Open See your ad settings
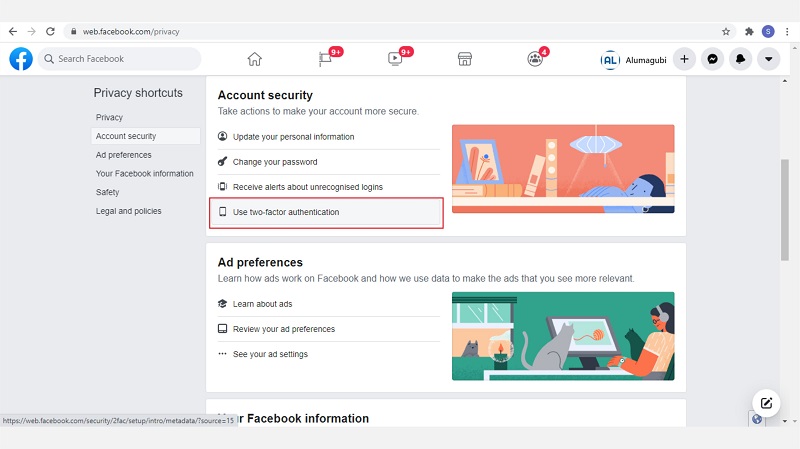Screen dimensions: 800x449 pos(328,354)
